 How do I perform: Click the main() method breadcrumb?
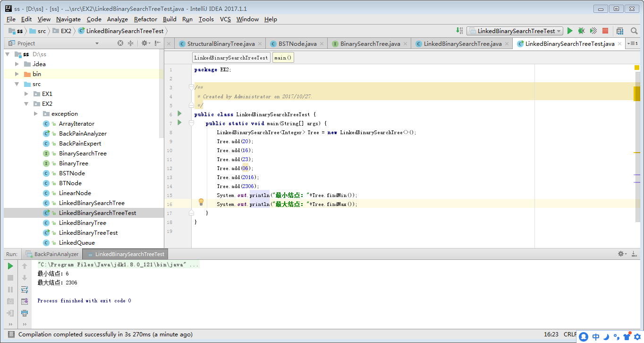pos(283,58)
